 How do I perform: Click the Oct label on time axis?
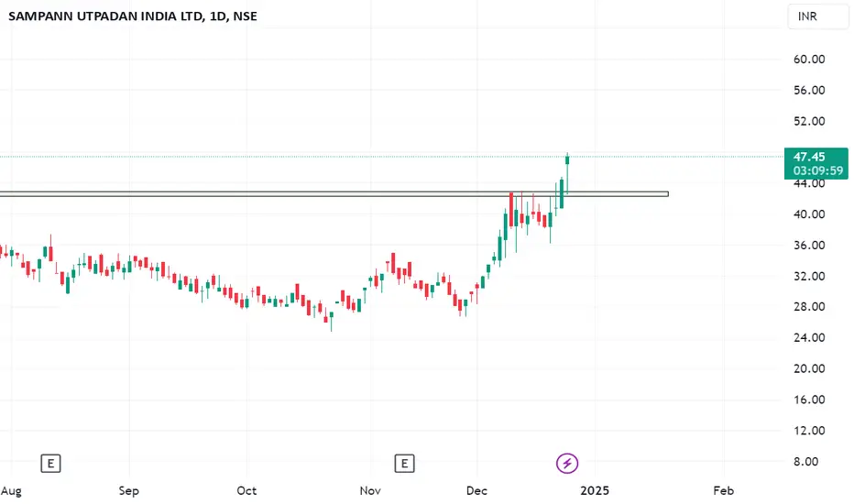tap(246, 491)
